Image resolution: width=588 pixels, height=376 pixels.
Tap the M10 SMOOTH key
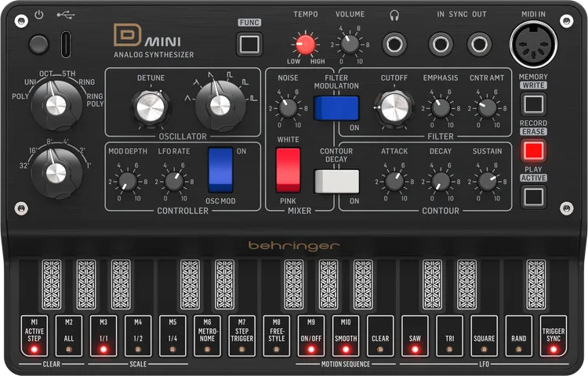pyautogui.click(x=346, y=336)
